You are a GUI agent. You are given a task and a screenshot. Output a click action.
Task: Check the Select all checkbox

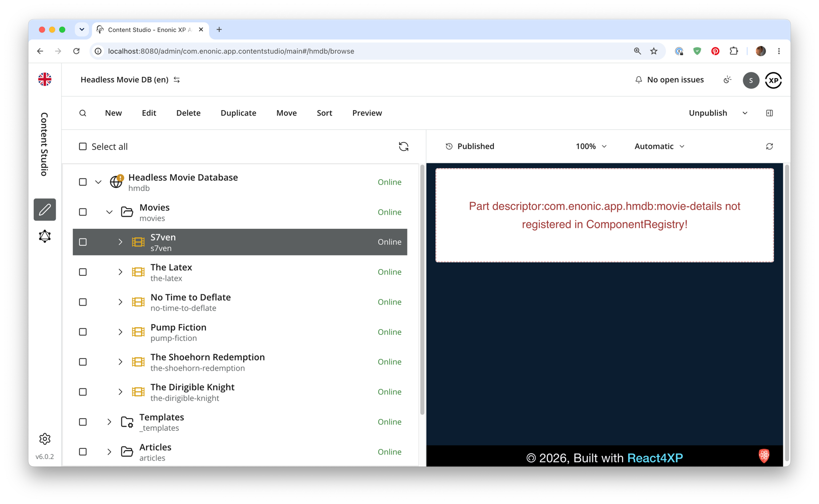tap(83, 146)
